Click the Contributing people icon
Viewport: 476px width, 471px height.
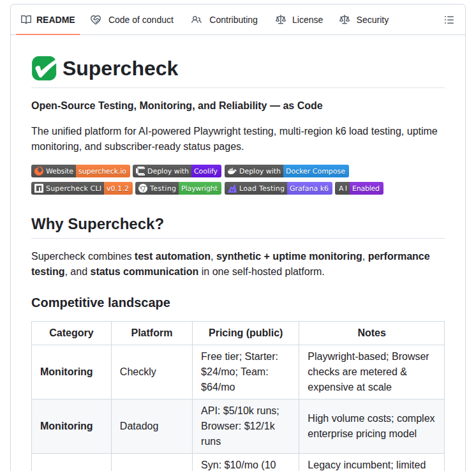tap(197, 20)
